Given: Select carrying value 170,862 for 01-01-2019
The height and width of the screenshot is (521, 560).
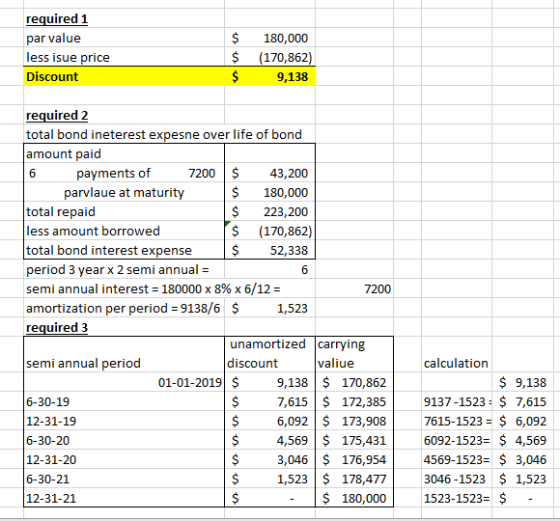Looking at the screenshot, I should click(x=354, y=382).
